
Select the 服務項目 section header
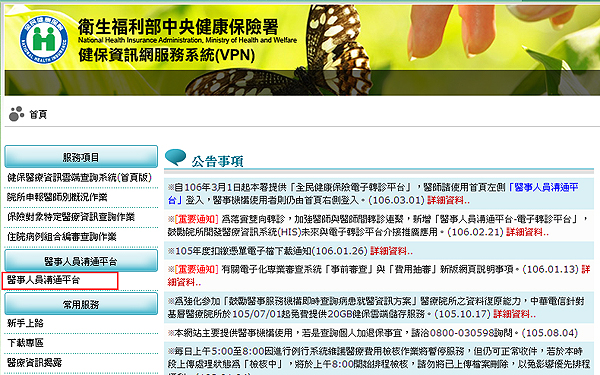click(x=81, y=157)
